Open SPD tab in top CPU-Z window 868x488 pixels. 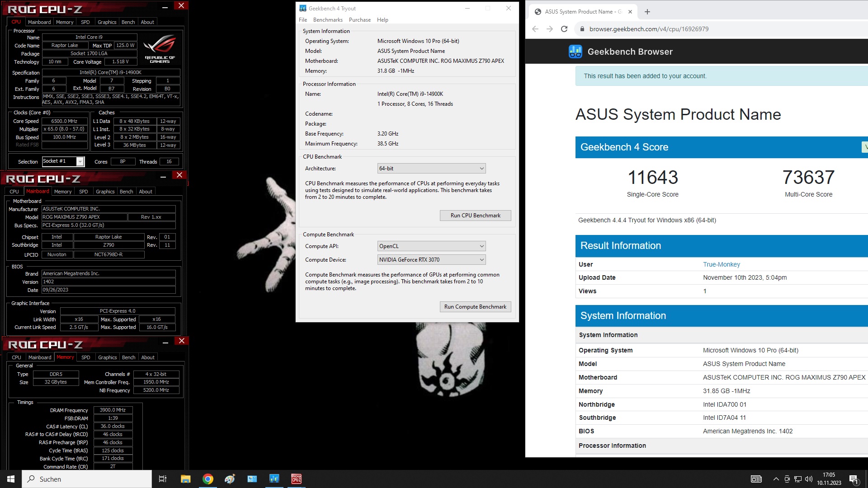point(85,22)
